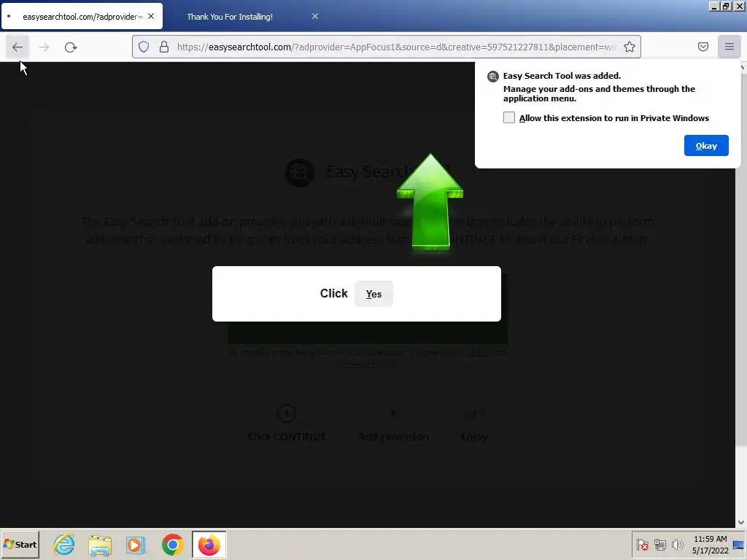The width and height of the screenshot is (747, 560).
Task: Click the forward navigation arrow
Action: click(44, 47)
